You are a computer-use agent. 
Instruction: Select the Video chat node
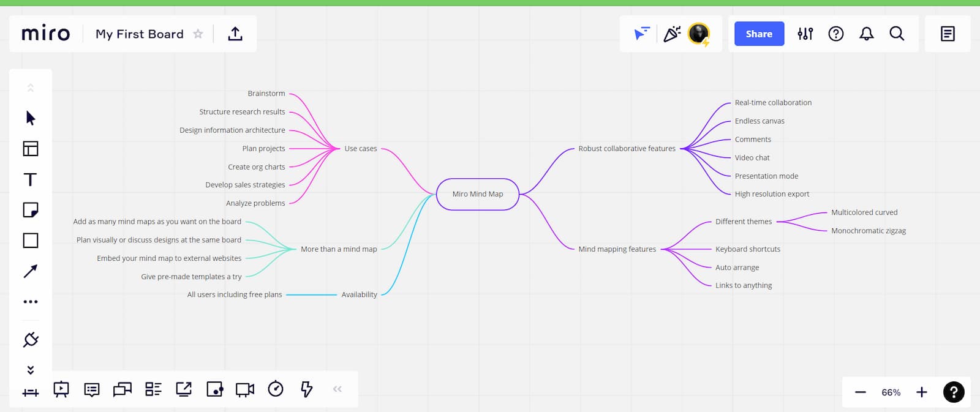pos(752,158)
